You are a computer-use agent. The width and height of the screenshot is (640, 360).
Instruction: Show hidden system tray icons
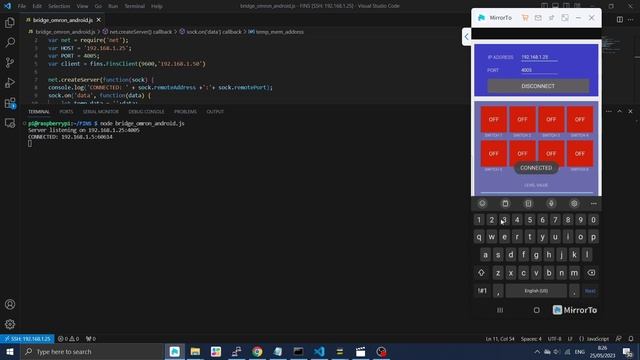tap(537, 352)
